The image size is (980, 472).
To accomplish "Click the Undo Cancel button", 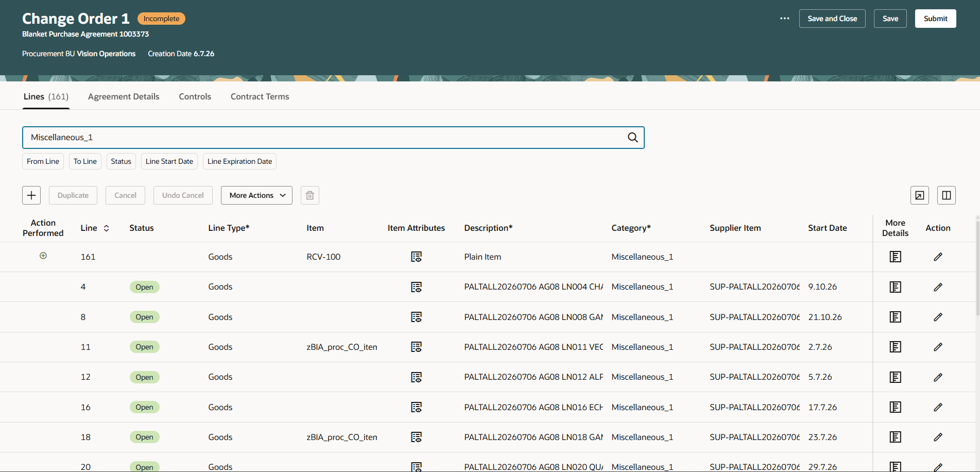I will click(x=183, y=195).
